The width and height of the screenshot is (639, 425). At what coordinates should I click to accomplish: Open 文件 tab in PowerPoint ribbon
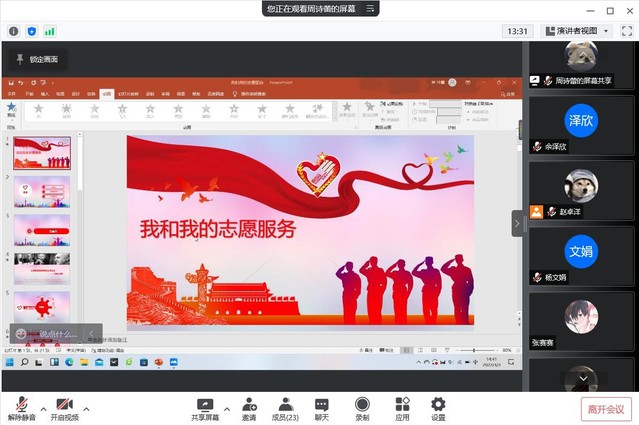12,94
